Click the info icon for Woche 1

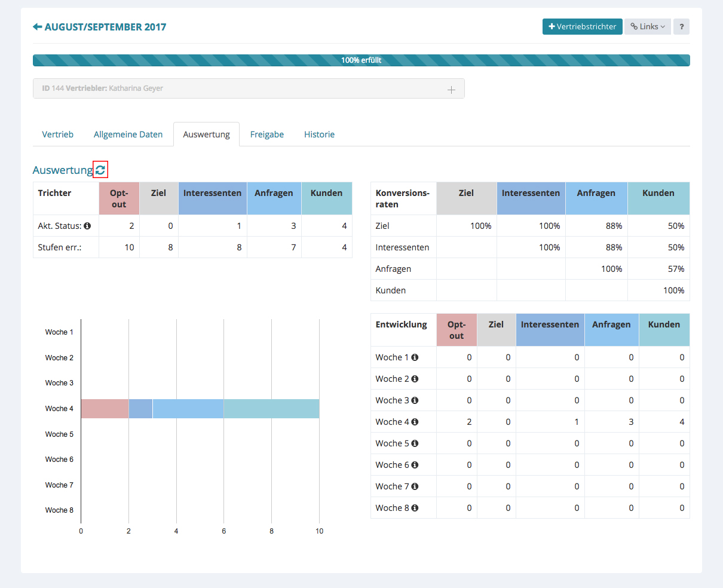tap(415, 357)
